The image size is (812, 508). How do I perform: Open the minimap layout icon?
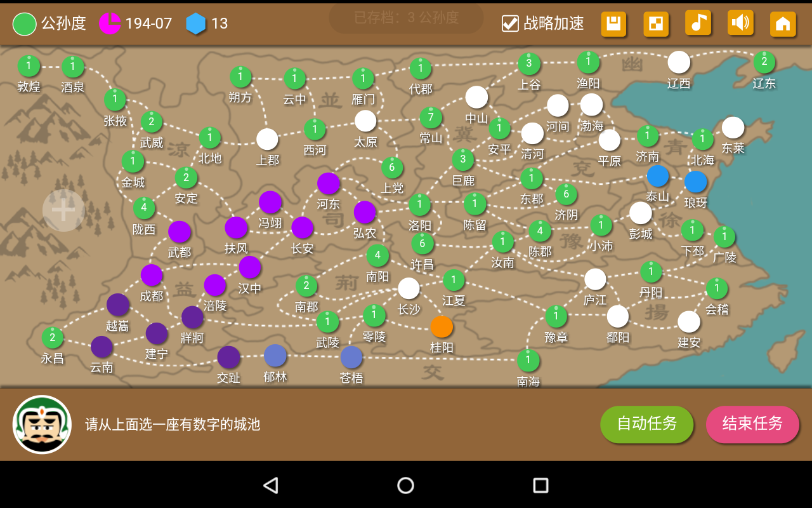click(656, 24)
